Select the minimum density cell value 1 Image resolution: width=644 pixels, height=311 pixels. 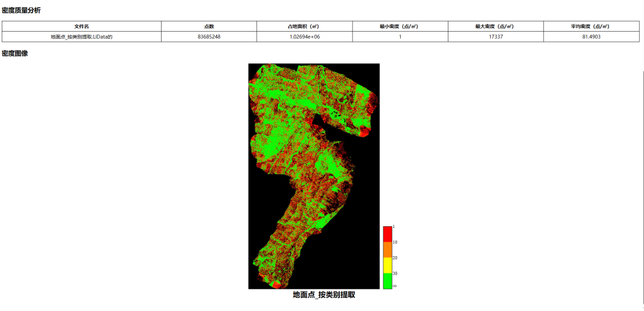coord(400,36)
